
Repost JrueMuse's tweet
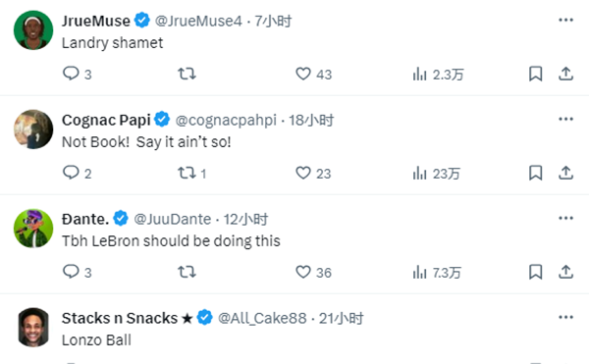(x=187, y=74)
